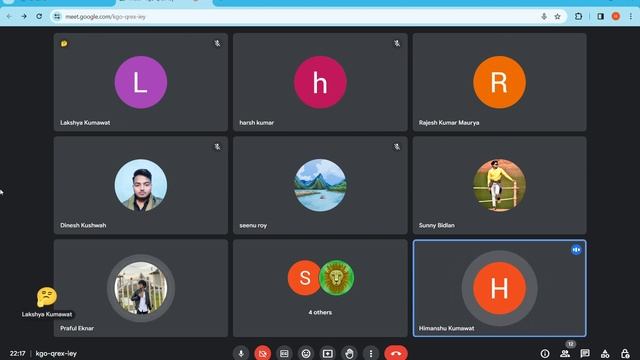
Task: Click the 'harsh kumar' name label
Action: pyautogui.click(x=256, y=122)
